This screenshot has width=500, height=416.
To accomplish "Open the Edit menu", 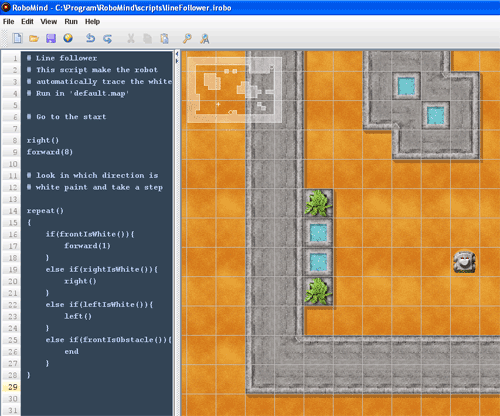I will [x=27, y=22].
